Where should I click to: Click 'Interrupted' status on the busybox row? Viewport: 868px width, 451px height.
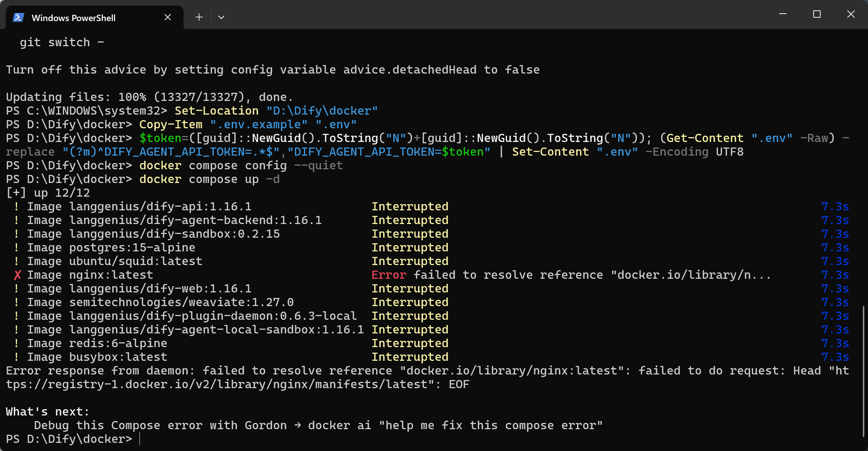pos(410,357)
